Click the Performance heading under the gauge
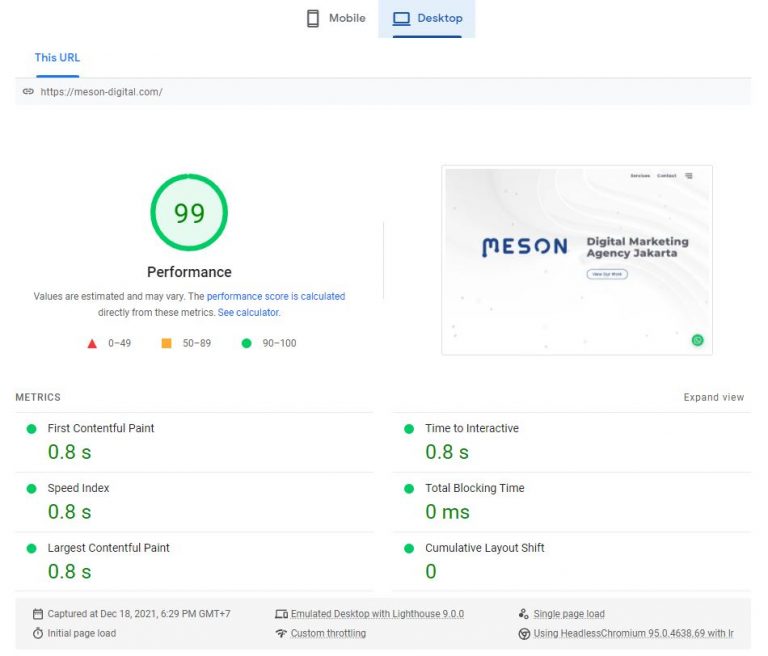Viewport: 768px width, 656px height. (189, 272)
